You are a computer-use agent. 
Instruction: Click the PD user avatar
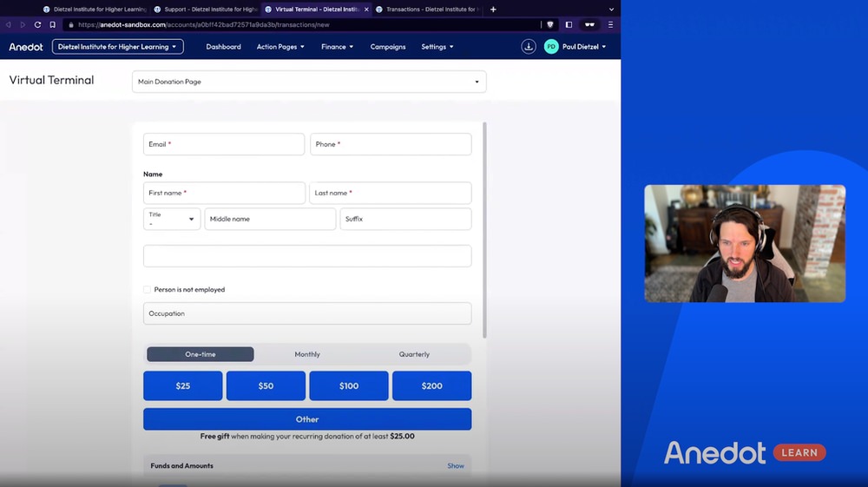point(551,47)
